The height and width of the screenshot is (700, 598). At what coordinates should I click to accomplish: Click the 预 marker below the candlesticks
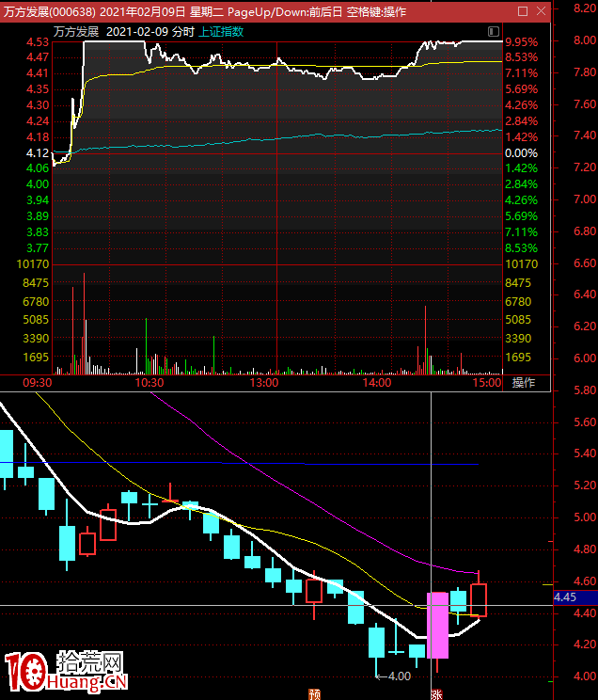point(315,694)
